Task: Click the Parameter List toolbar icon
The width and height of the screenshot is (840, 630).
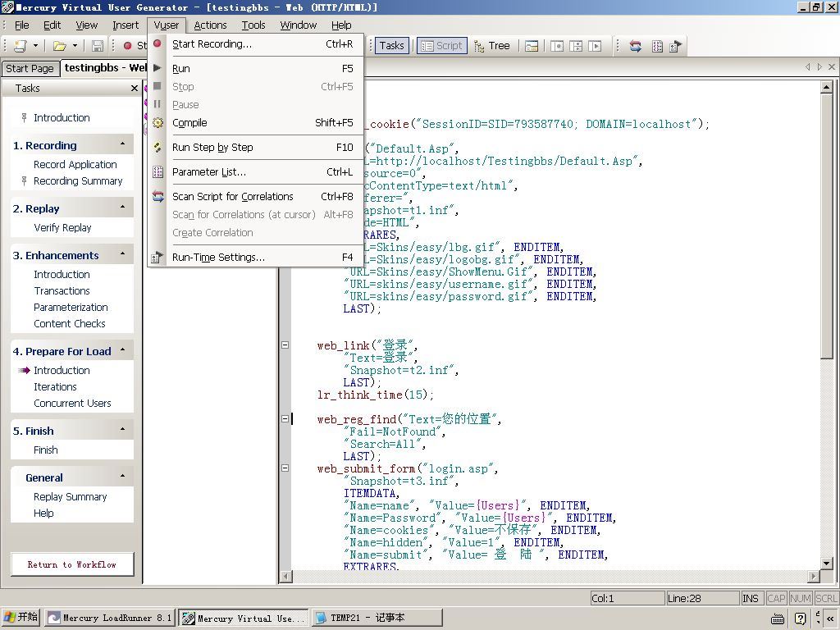Action: click(x=656, y=46)
